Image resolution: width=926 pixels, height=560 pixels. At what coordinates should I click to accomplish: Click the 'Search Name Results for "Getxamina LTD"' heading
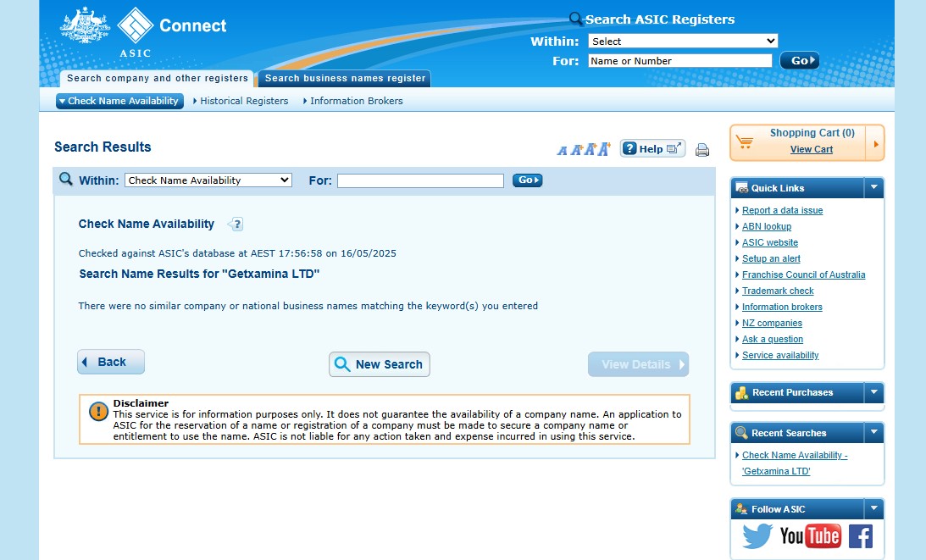tap(199, 274)
